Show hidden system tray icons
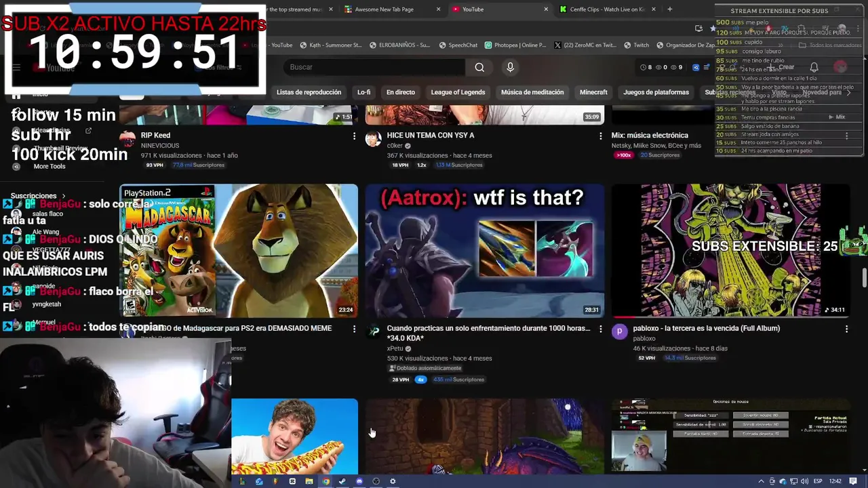Image resolution: width=868 pixels, height=488 pixels. click(x=762, y=481)
